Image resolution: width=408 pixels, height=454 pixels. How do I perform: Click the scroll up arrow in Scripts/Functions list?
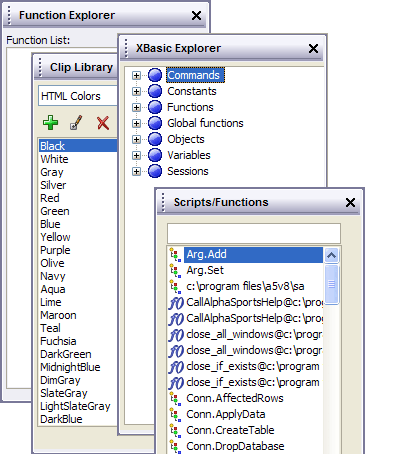(331, 255)
